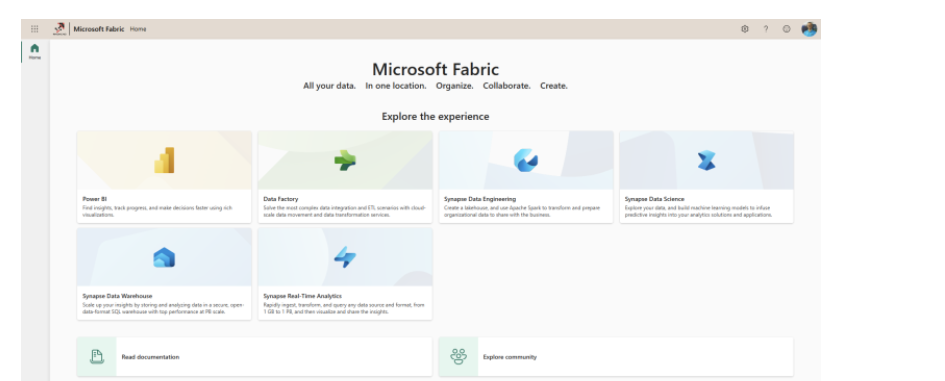Click the Read documentation label

tap(150, 357)
